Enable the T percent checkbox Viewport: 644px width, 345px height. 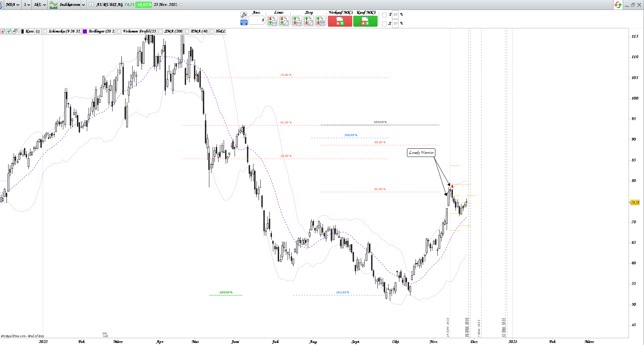(x=384, y=15)
